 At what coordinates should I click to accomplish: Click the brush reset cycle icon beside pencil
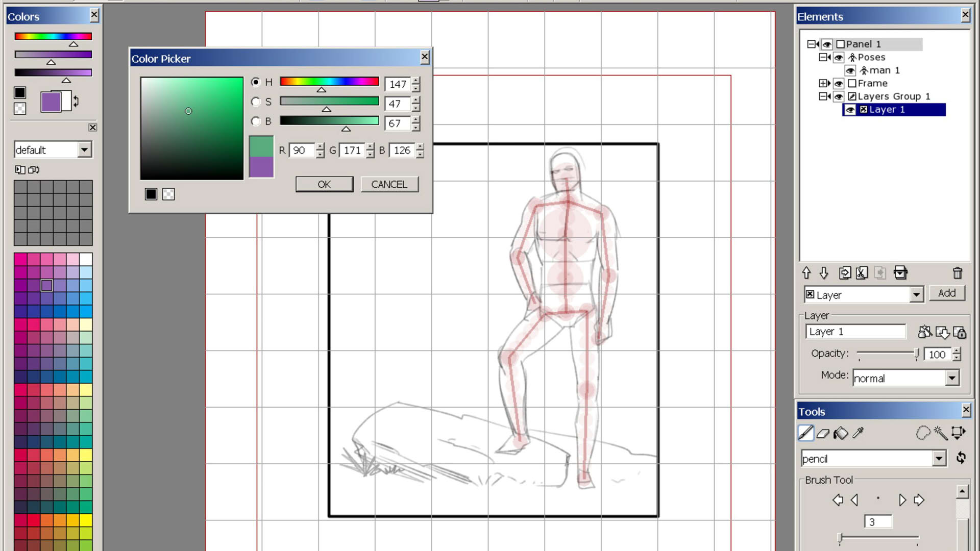pos(961,458)
